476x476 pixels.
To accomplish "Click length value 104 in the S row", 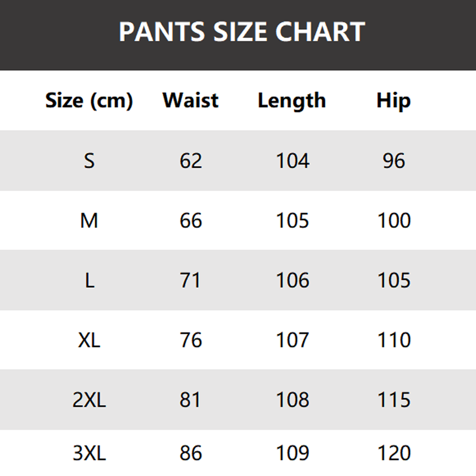I will 292,161.
